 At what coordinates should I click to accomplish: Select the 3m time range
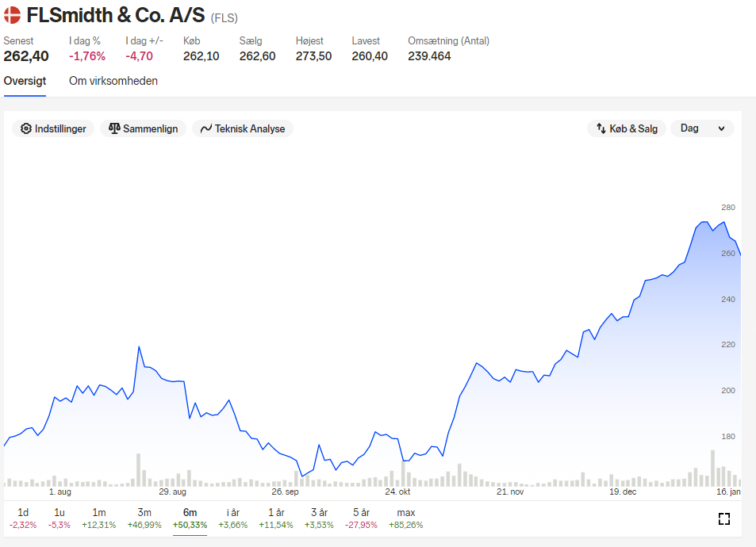pyautogui.click(x=144, y=518)
